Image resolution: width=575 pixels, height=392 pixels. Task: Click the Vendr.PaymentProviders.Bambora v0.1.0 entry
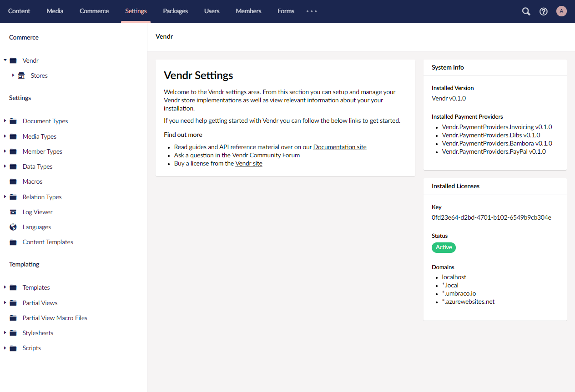coord(497,143)
